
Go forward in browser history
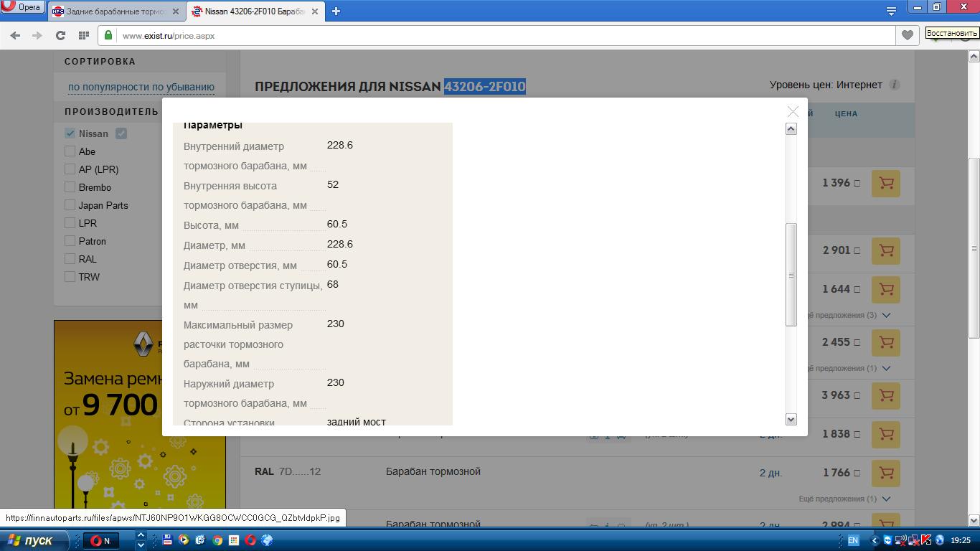pos(37,35)
